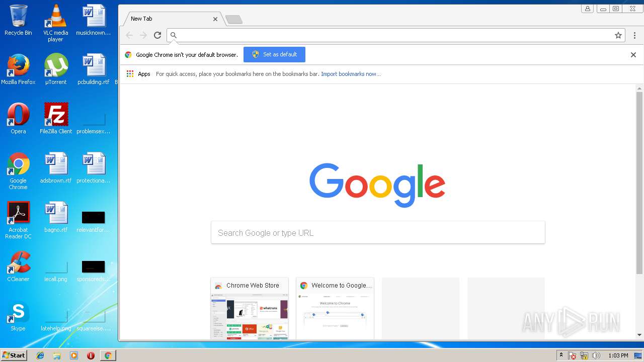Click the Chrome taskbar button

click(x=108, y=355)
